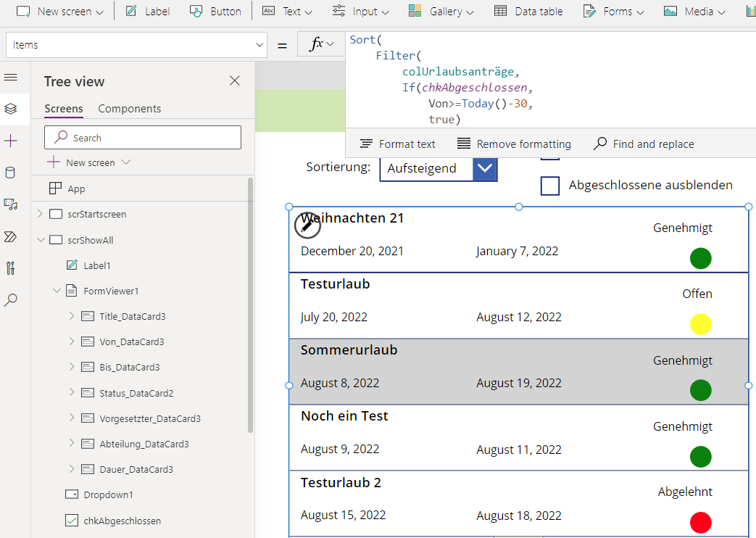Collapse FormViewer1 node

click(x=57, y=291)
